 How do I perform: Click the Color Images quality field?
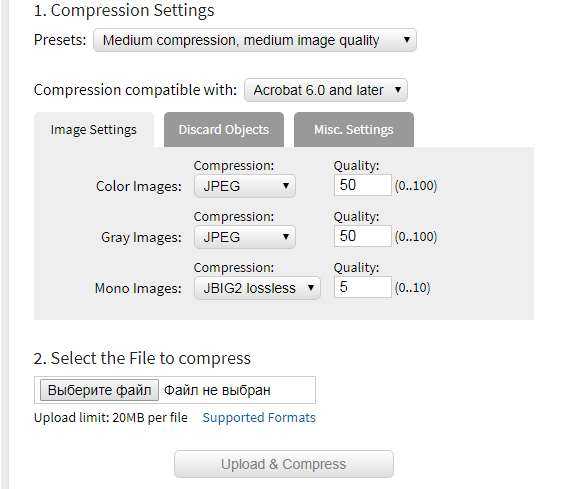(x=363, y=185)
